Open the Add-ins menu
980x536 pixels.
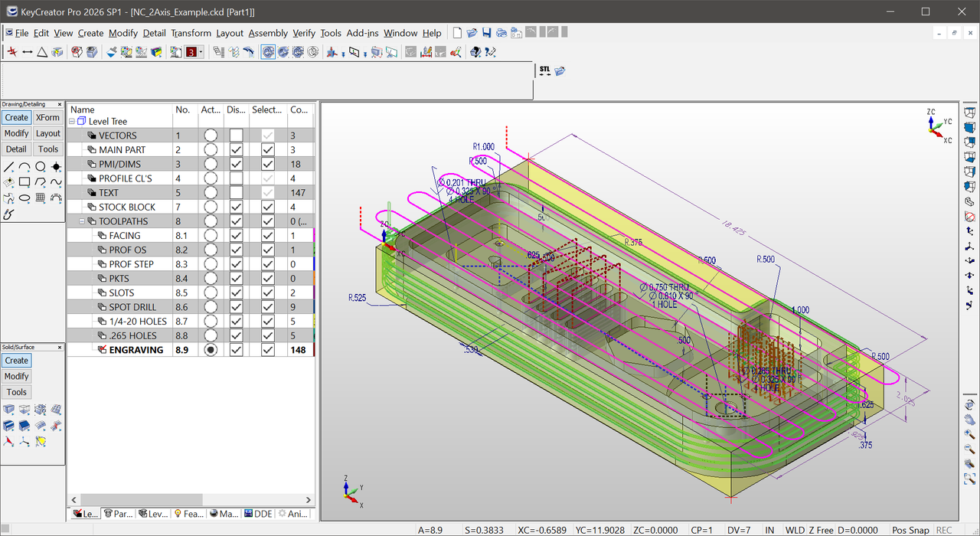tap(362, 33)
